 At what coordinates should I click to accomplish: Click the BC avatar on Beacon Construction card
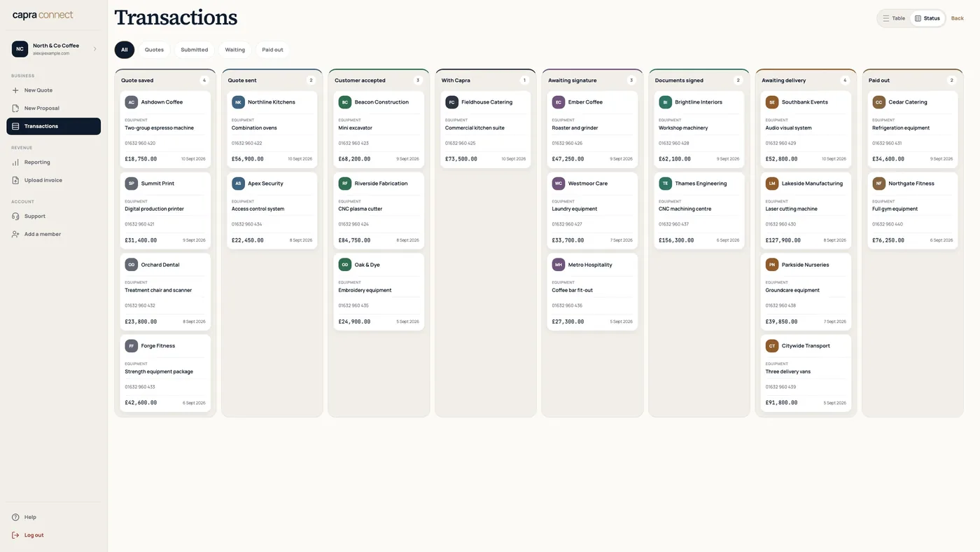coord(345,102)
